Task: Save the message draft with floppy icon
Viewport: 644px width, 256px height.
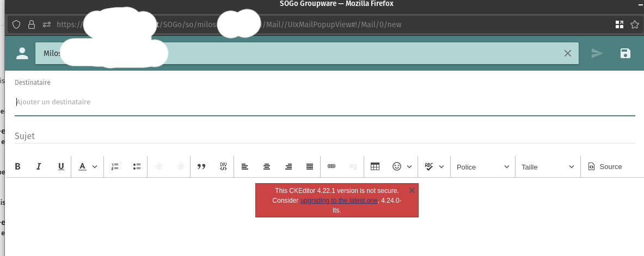Action: 625,53
